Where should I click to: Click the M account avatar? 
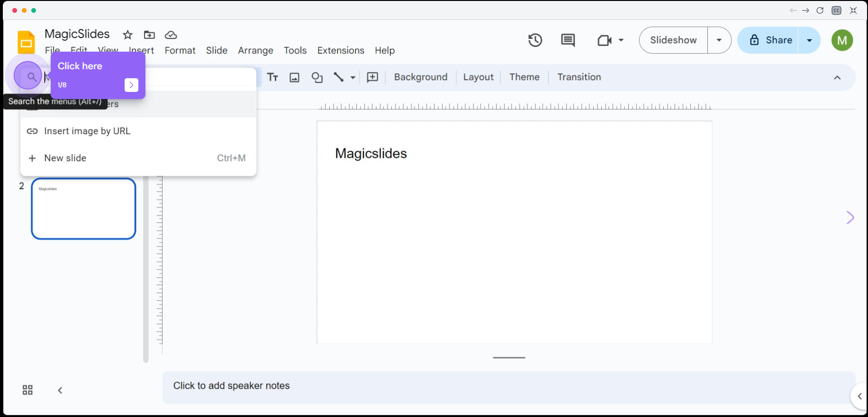(x=842, y=40)
